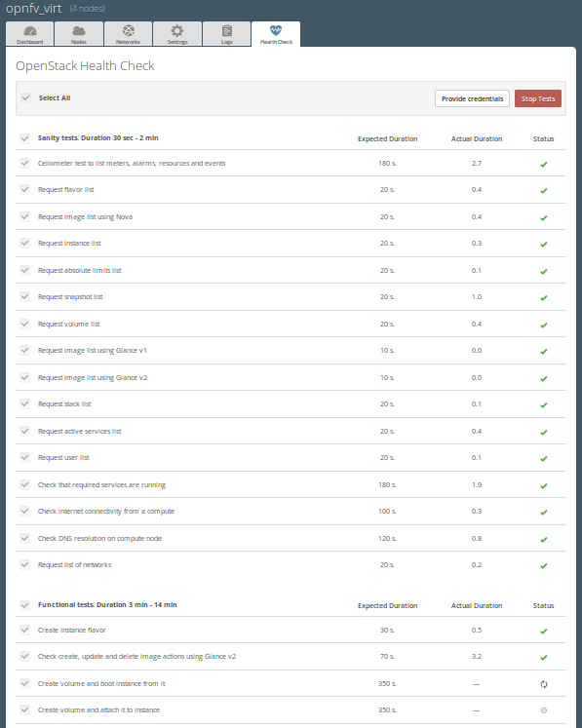Click running spinner for boot instance test
Image resolution: width=582 pixels, height=728 pixels.
[x=544, y=684]
